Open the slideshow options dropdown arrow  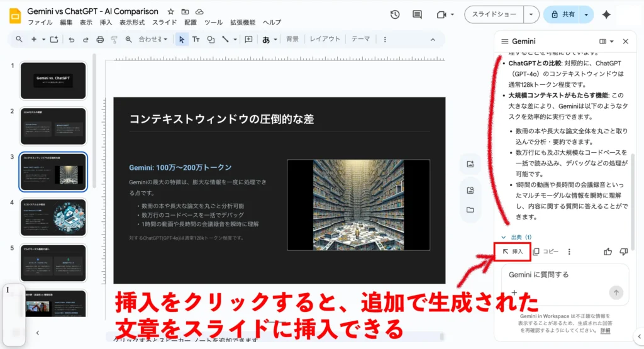coord(531,14)
